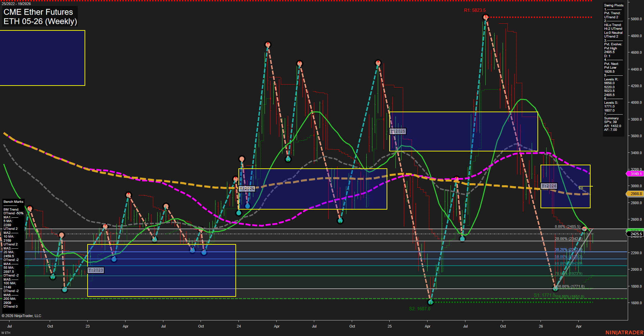
Task: Click the 2000.0 price axis label
Action: [x=636, y=270]
